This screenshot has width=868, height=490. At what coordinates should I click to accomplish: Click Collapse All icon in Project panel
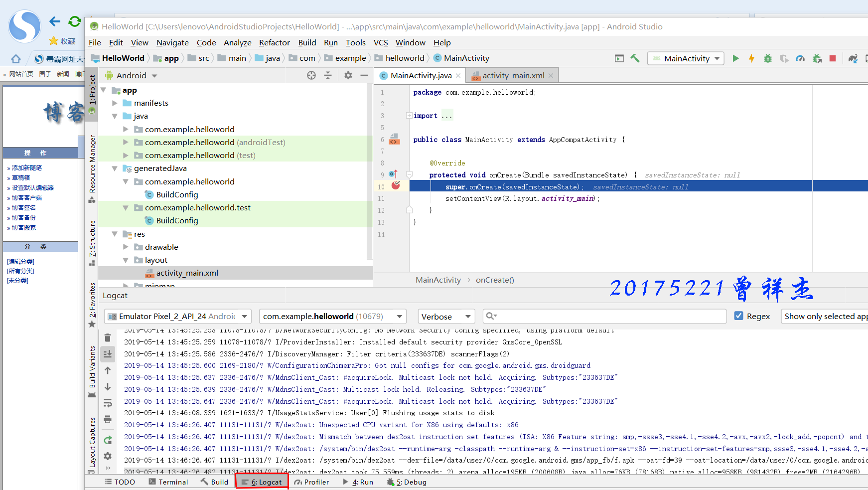tap(328, 75)
